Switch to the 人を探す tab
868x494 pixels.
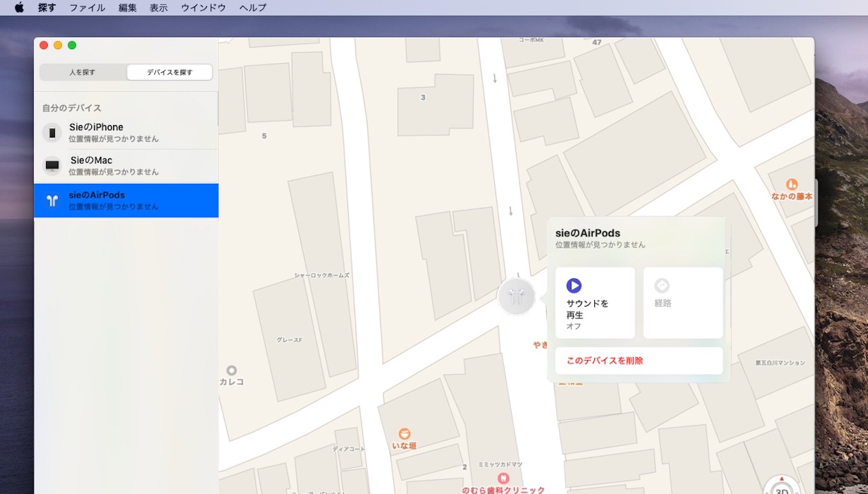[83, 72]
